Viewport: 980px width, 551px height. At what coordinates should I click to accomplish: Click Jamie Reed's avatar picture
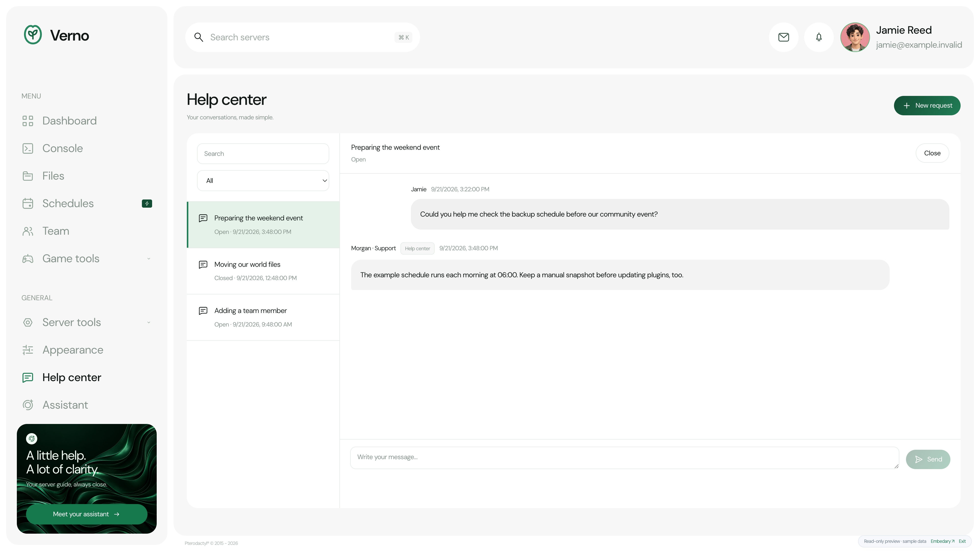pyautogui.click(x=855, y=37)
